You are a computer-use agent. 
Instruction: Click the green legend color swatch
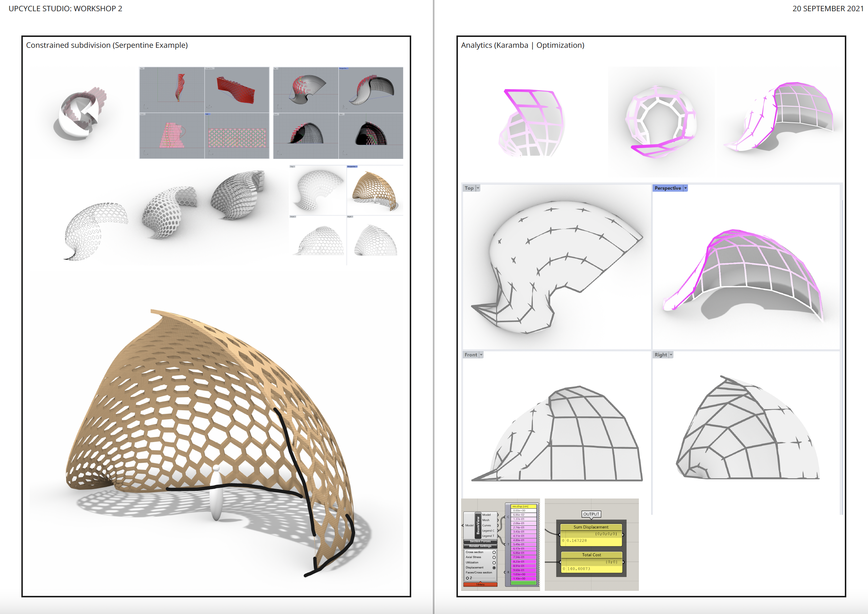[524, 583]
